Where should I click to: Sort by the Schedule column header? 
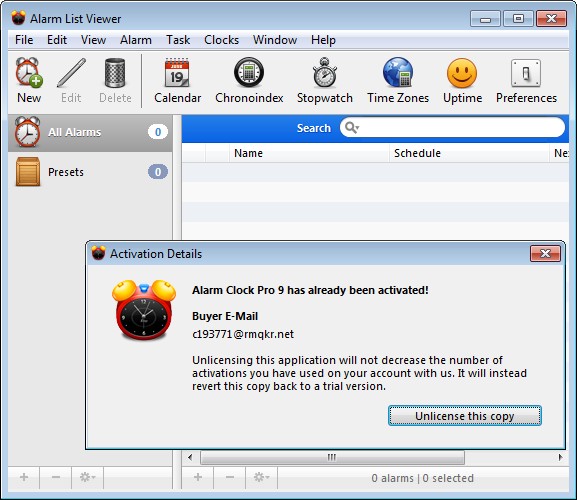point(469,153)
